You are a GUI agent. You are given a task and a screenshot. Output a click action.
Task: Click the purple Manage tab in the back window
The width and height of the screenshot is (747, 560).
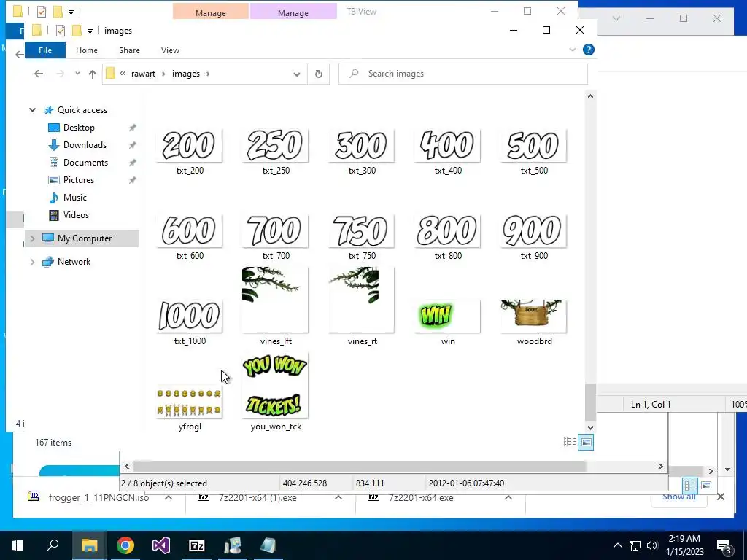point(293,13)
